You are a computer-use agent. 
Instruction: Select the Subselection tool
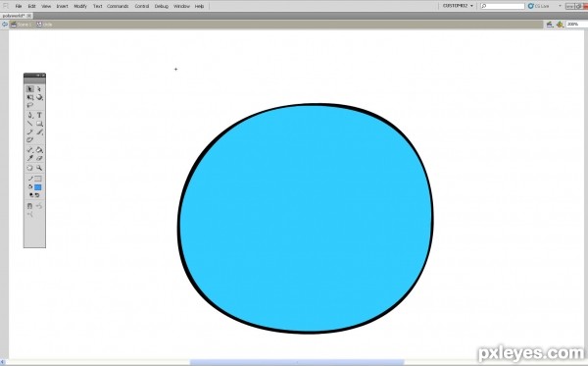coord(39,89)
